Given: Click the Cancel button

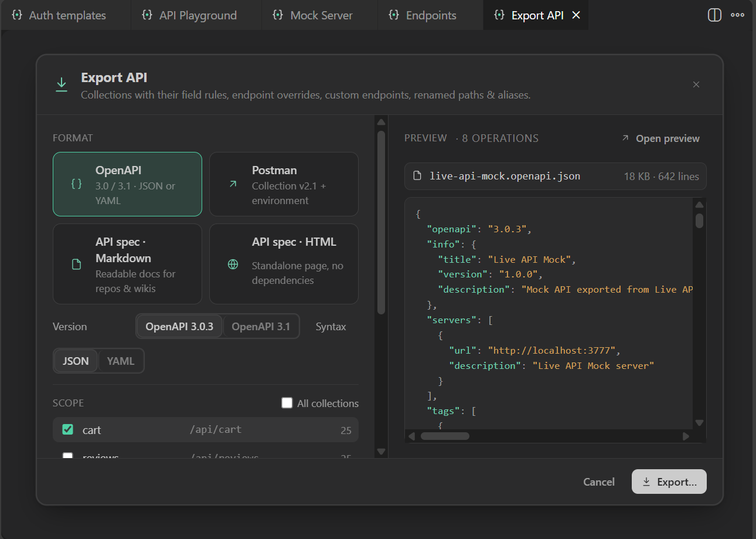Looking at the screenshot, I should click(x=599, y=482).
